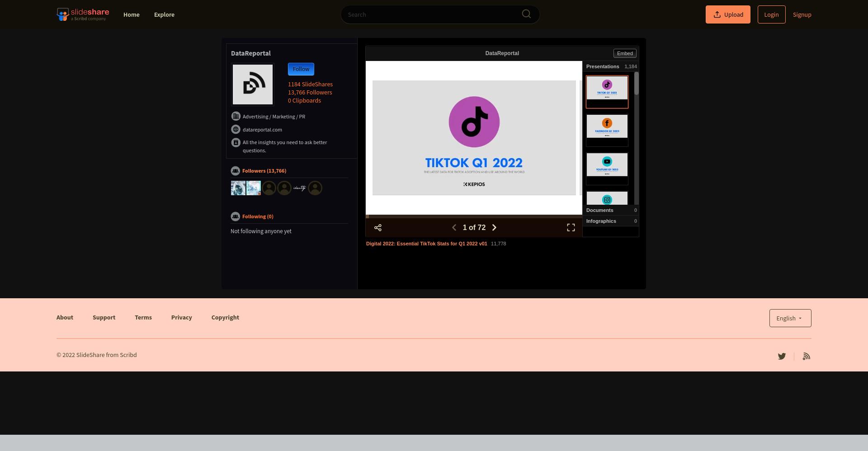Select the TikTok Q1 2022 thumbnail
868x451 pixels.
[607, 92]
